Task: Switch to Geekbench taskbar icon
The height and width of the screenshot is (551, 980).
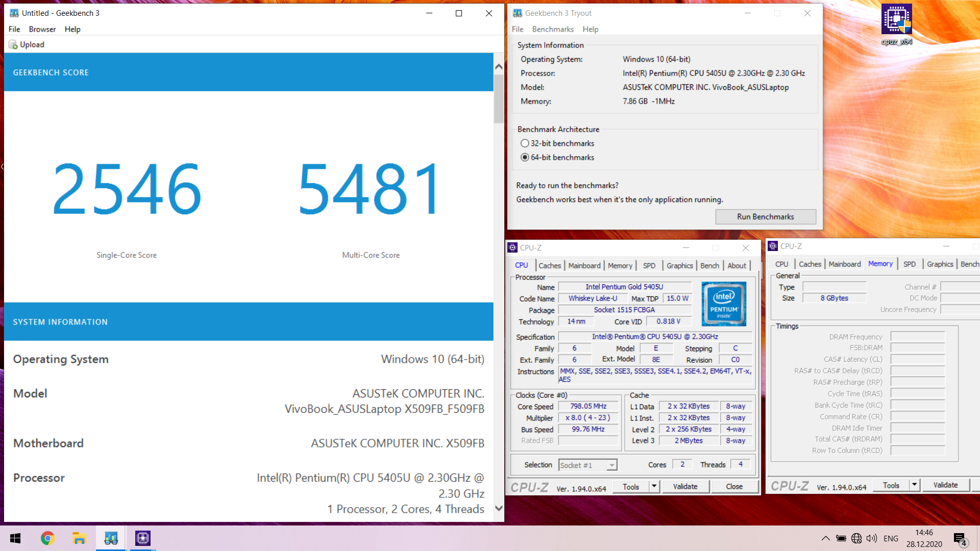Action: 111,538
